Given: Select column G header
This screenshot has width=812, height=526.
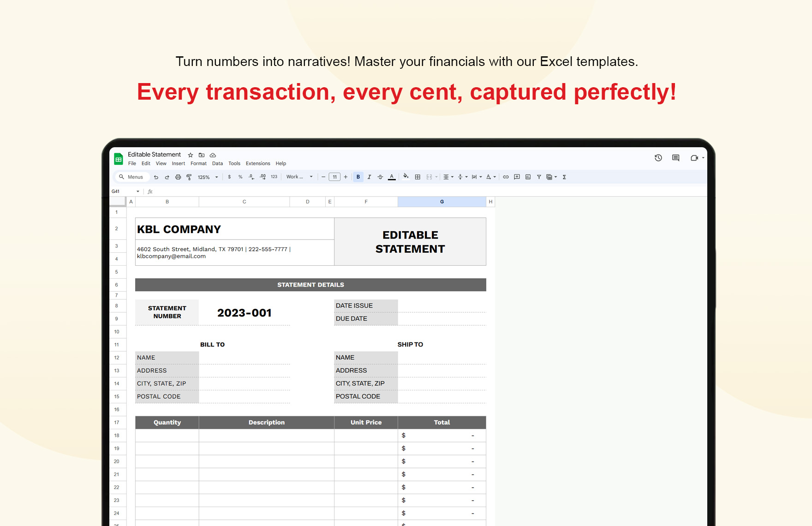Looking at the screenshot, I should point(442,202).
